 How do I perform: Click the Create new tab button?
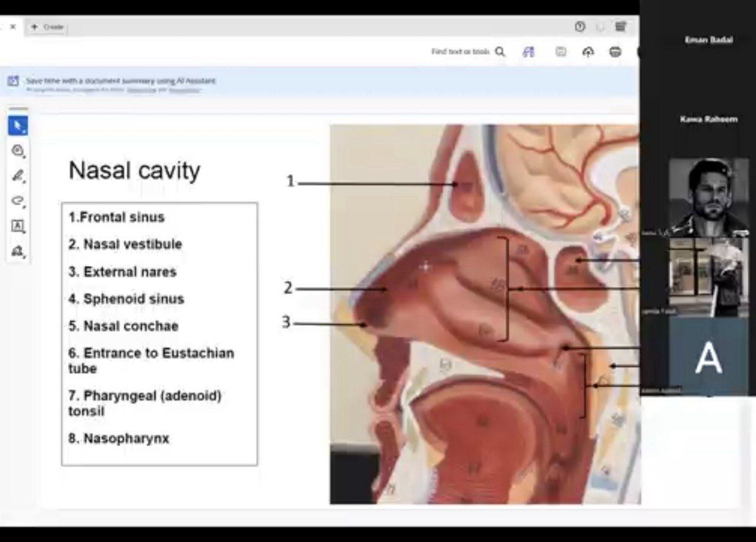(47, 27)
